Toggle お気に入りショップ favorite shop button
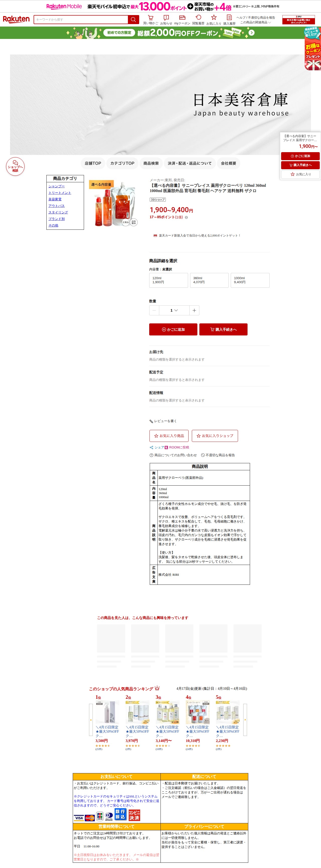Screen dimensions: 321x868 point(215,436)
